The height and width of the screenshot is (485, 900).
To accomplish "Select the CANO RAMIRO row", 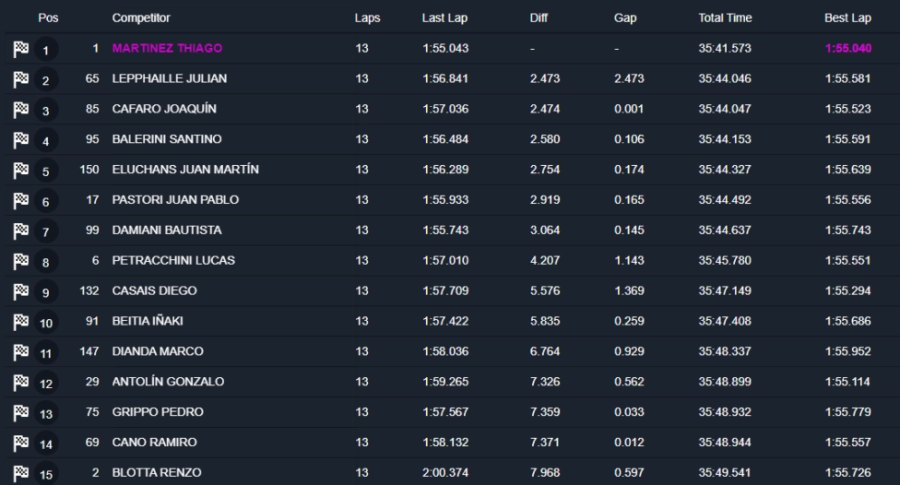I will click(x=154, y=442).
